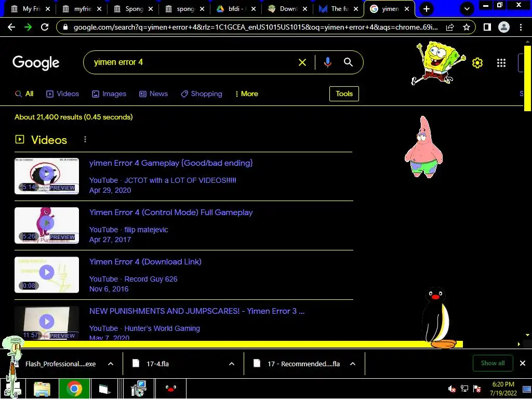Expand options for 17-4.fla download
This screenshot has height=399, width=532.
pos(232,364)
